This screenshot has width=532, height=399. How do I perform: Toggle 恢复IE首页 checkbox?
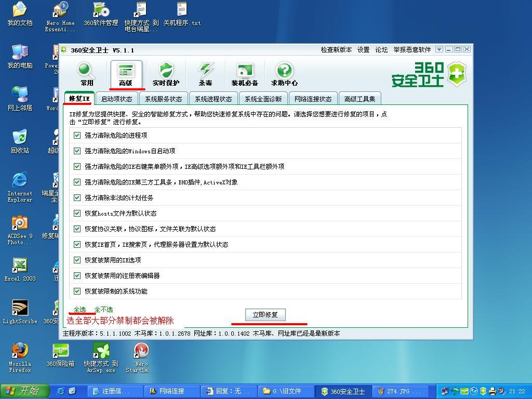pos(77,245)
